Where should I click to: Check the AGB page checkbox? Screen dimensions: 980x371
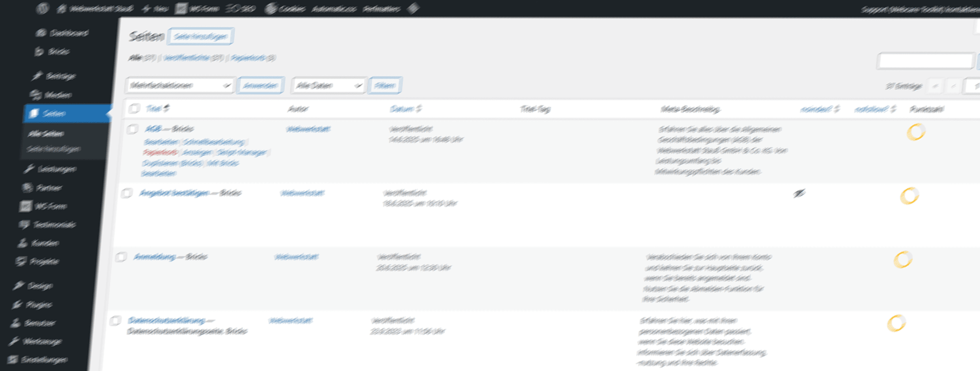(132, 129)
